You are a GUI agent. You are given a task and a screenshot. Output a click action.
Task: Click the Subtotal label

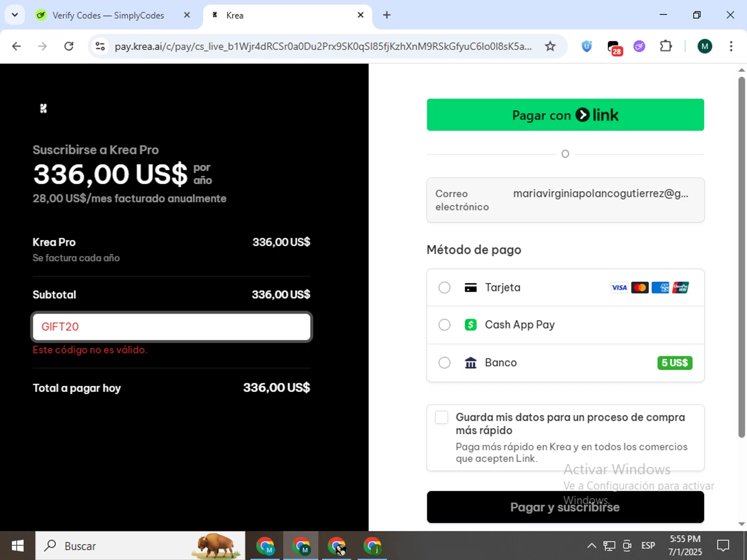[54, 295]
